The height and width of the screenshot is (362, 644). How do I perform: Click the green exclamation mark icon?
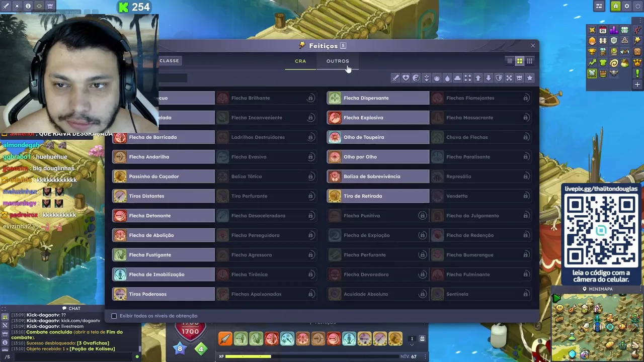click(x=637, y=73)
